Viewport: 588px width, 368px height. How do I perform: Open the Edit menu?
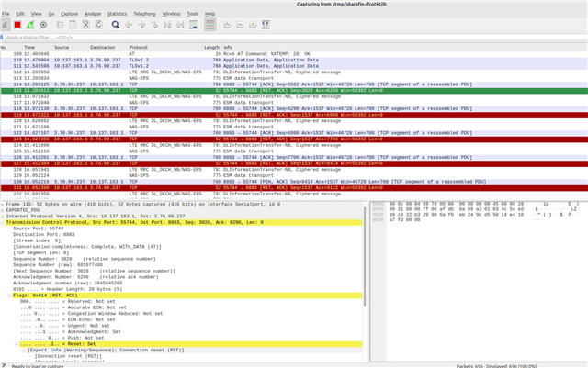click(20, 14)
